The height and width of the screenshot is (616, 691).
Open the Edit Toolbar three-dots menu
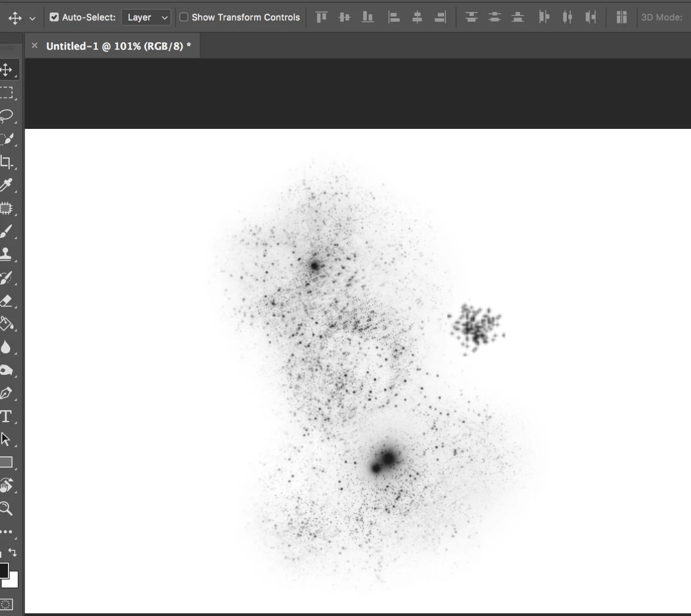(6, 532)
